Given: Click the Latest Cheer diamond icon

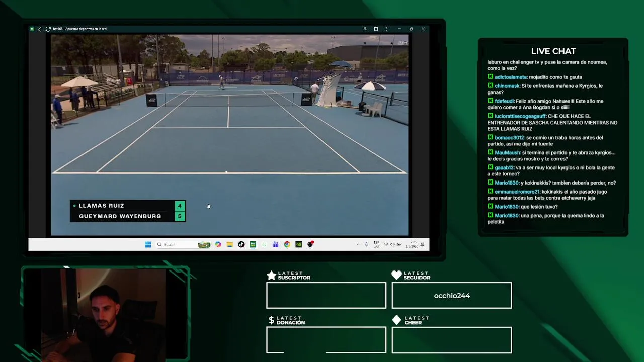Looking at the screenshot, I should click(396, 320).
